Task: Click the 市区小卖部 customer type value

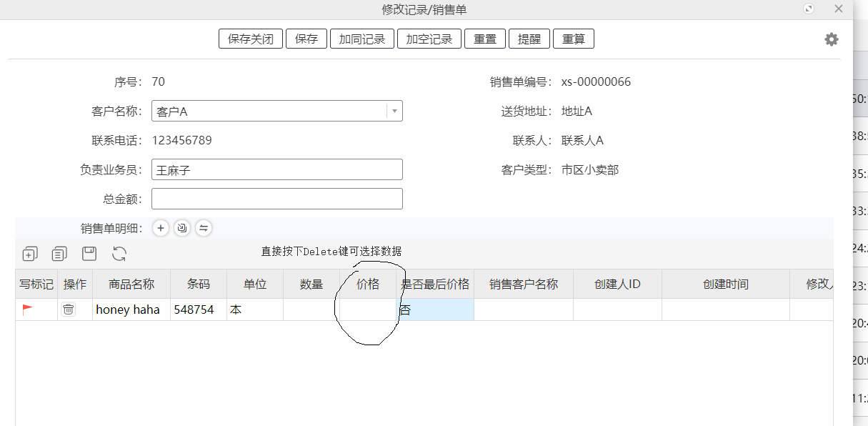Action: (590, 169)
